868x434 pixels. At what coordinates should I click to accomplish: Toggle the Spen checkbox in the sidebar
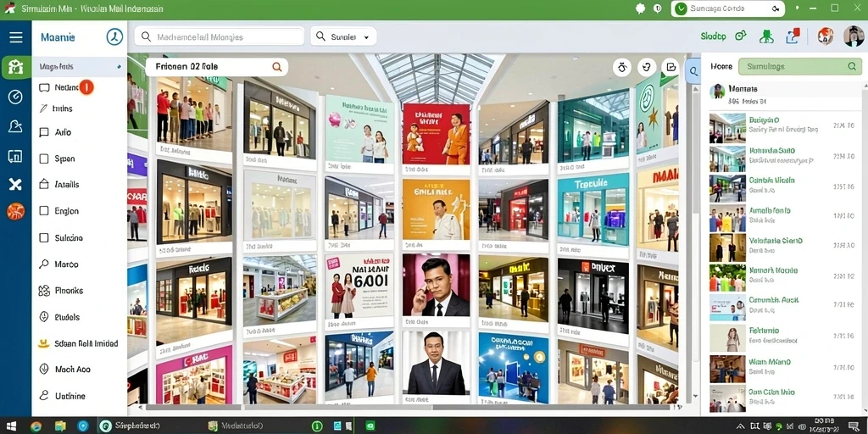click(x=44, y=159)
